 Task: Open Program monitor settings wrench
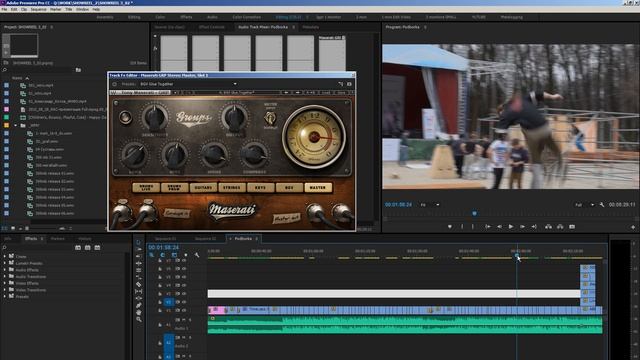point(602,204)
